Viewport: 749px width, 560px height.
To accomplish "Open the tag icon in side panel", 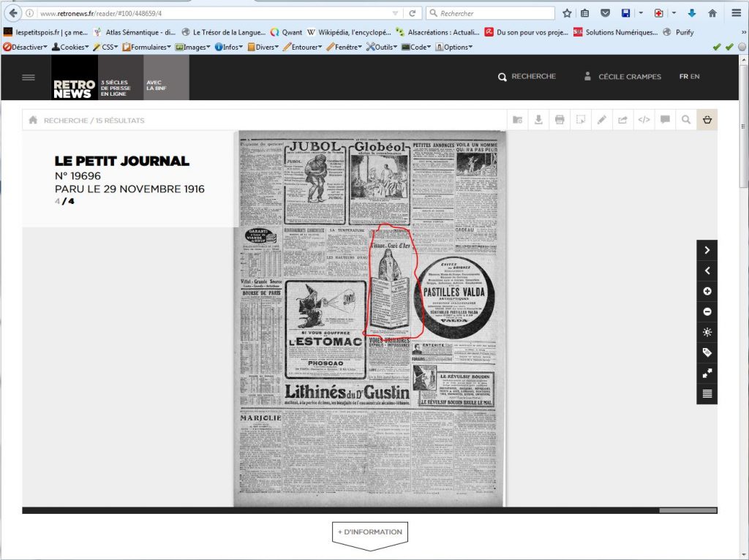I will 707,352.
